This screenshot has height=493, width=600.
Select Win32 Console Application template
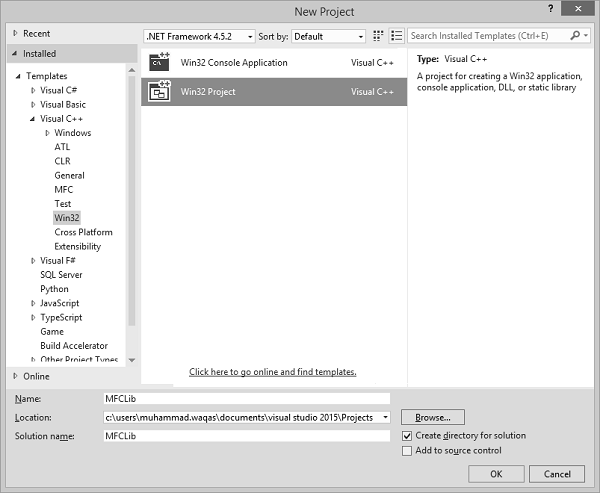tap(274, 63)
